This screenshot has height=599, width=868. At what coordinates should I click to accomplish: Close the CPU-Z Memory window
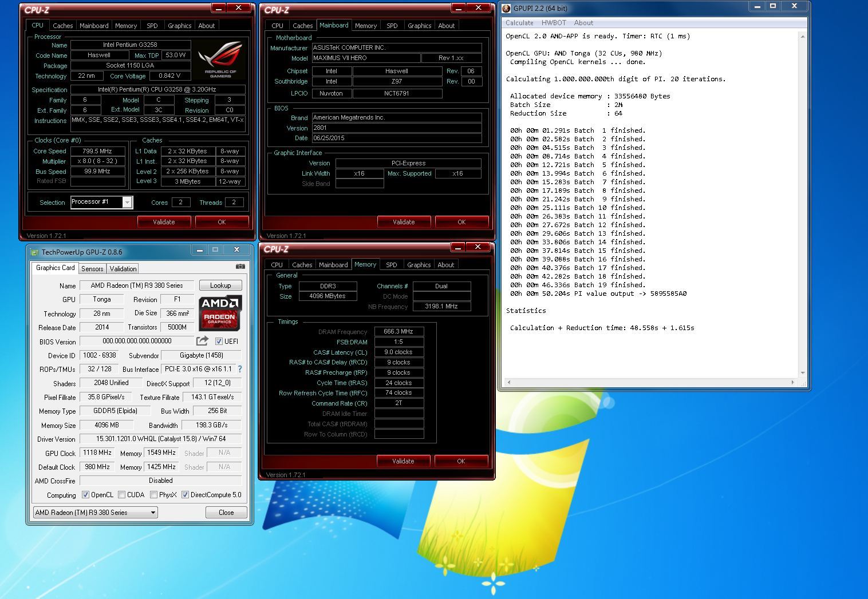[478, 247]
